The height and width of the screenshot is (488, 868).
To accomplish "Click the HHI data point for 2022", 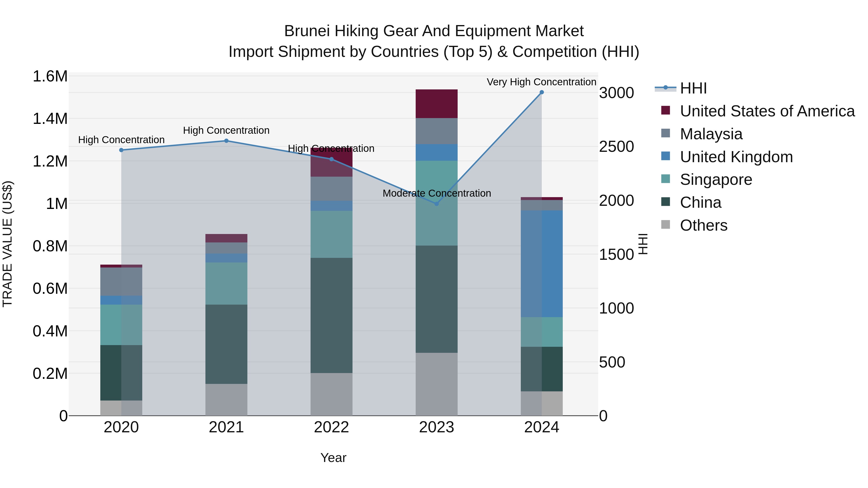I will tap(332, 159).
